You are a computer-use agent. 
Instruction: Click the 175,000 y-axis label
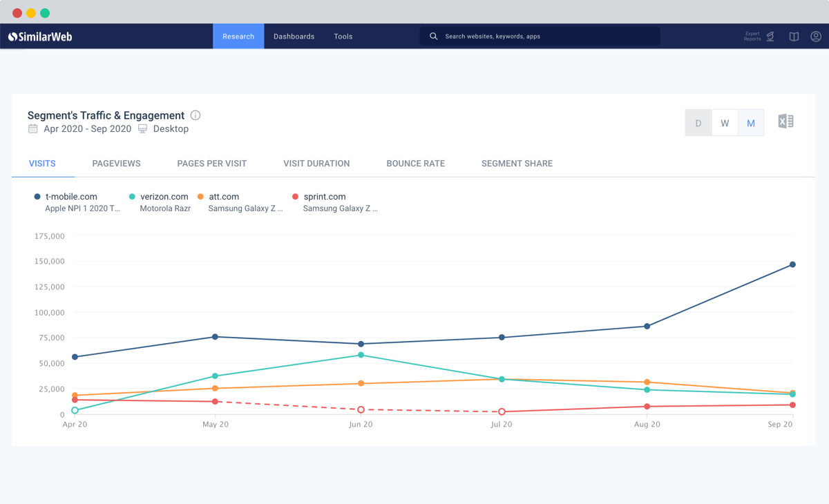point(49,236)
